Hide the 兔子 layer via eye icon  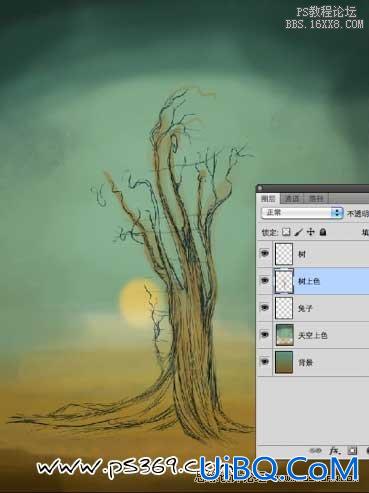pyautogui.click(x=265, y=308)
